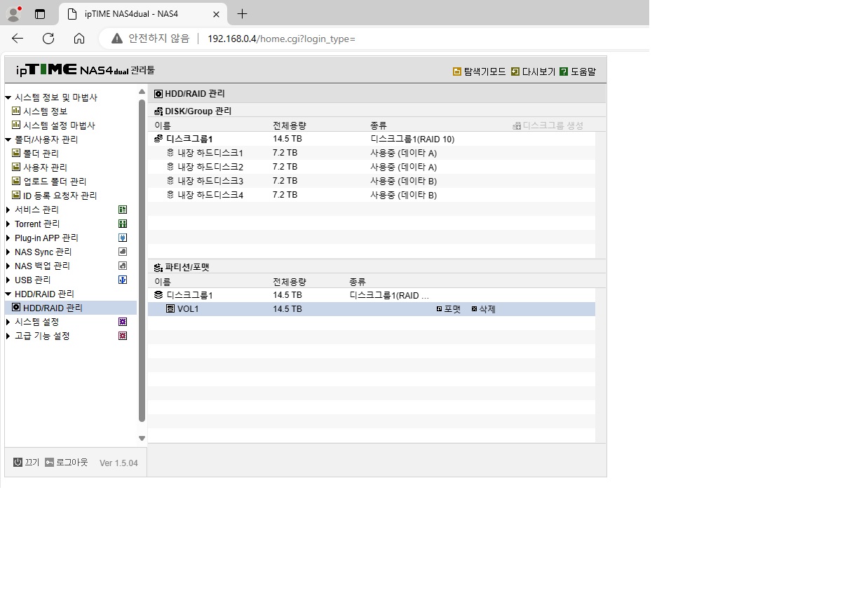868x607 pixels.
Task: Reload the page with browser refresh button
Action: [x=48, y=39]
